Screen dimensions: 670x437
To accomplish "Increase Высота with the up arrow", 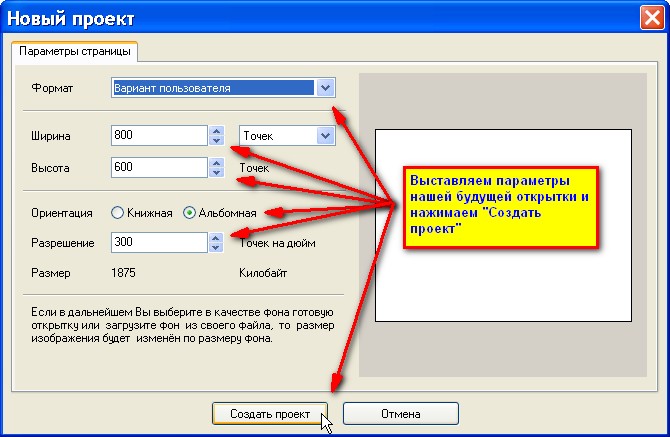I will pos(217,163).
